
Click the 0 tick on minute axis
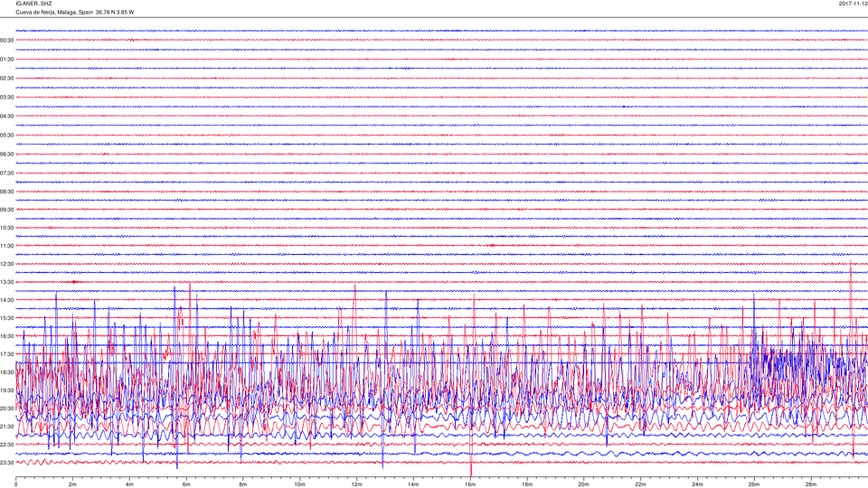pyautogui.click(x=16, y=484)
